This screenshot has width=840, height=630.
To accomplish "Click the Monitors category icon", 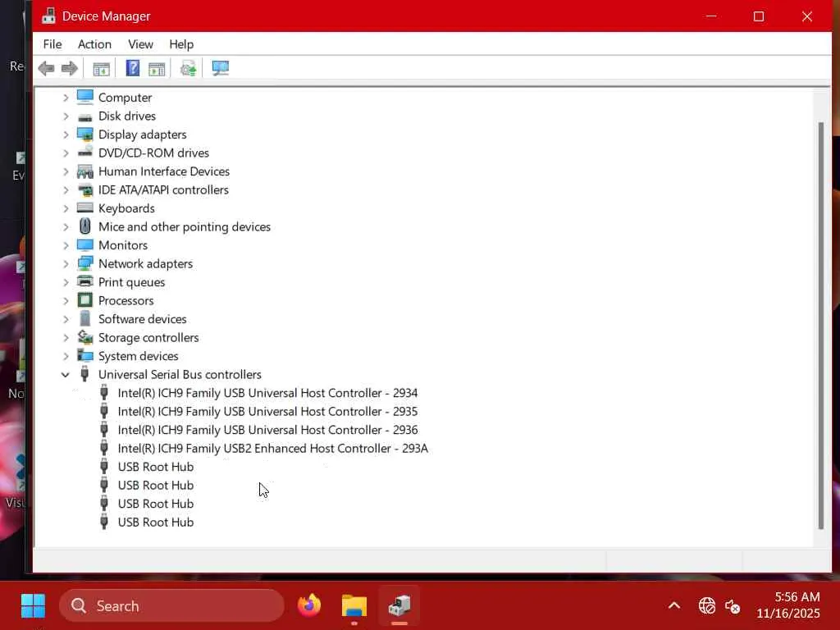I will [84, 244].
